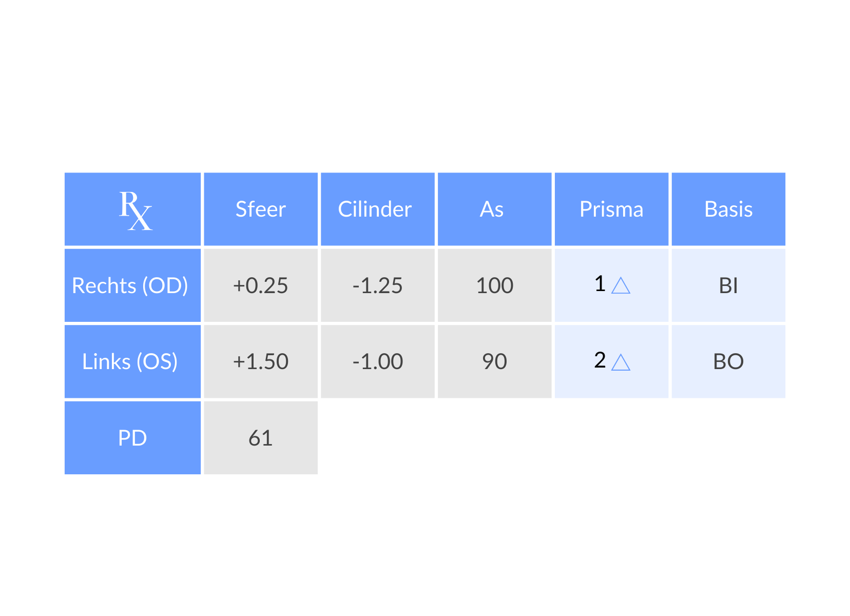Image resolution: width=850 pixels, height=616 pixels.
Task: Click the +0.25 sphere value cell
Action: (x=261, y=285)
